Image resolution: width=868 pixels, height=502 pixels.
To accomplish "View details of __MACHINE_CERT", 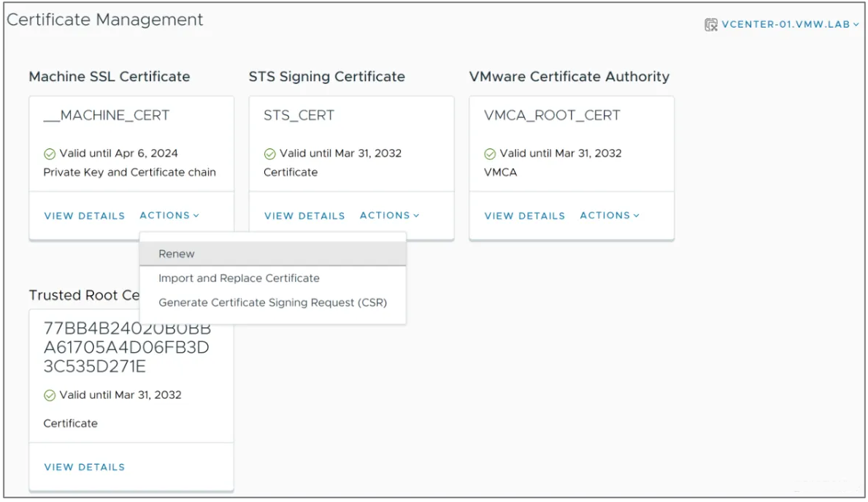I will click(x=85, y=216).
